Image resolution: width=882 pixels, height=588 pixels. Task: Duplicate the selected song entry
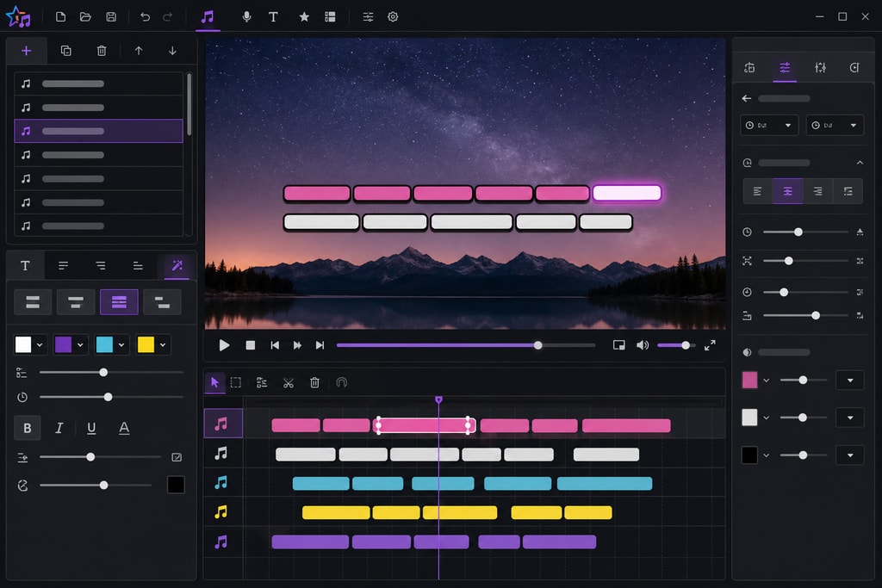click(x=65, y=51)
